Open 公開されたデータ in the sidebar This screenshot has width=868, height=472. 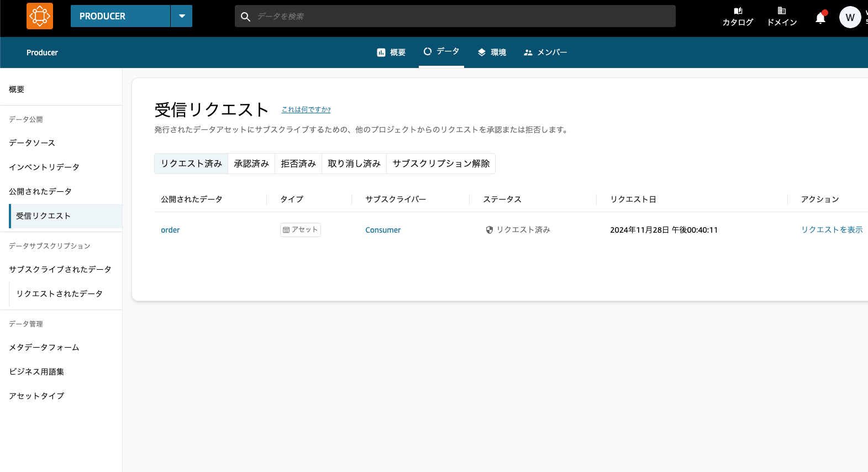pos(40,191)
